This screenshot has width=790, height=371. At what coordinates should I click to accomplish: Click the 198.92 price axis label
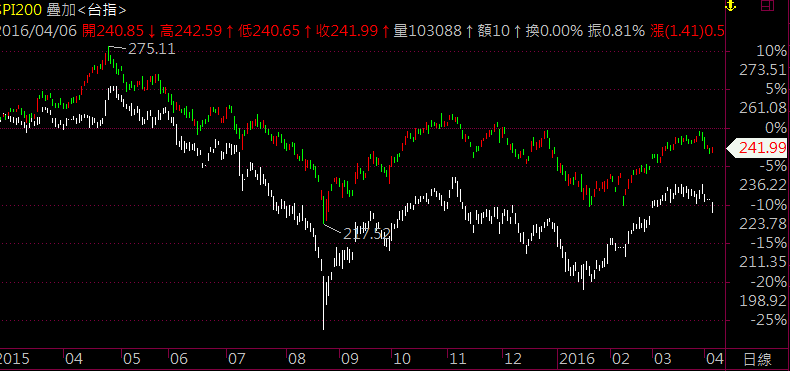[x=763, y=301]
